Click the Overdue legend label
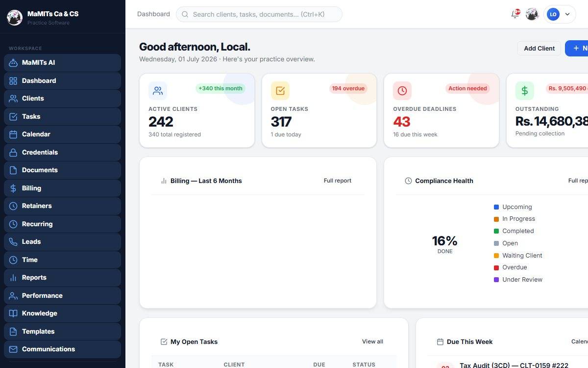This screenshot has height=368, width=588. pyautogui.click(x=514, y=267)
